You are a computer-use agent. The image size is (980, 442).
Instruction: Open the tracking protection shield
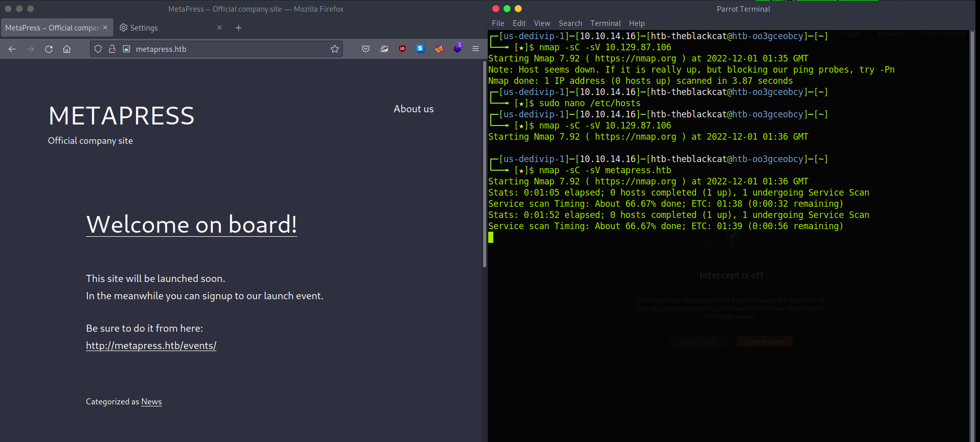coord(98,49)
